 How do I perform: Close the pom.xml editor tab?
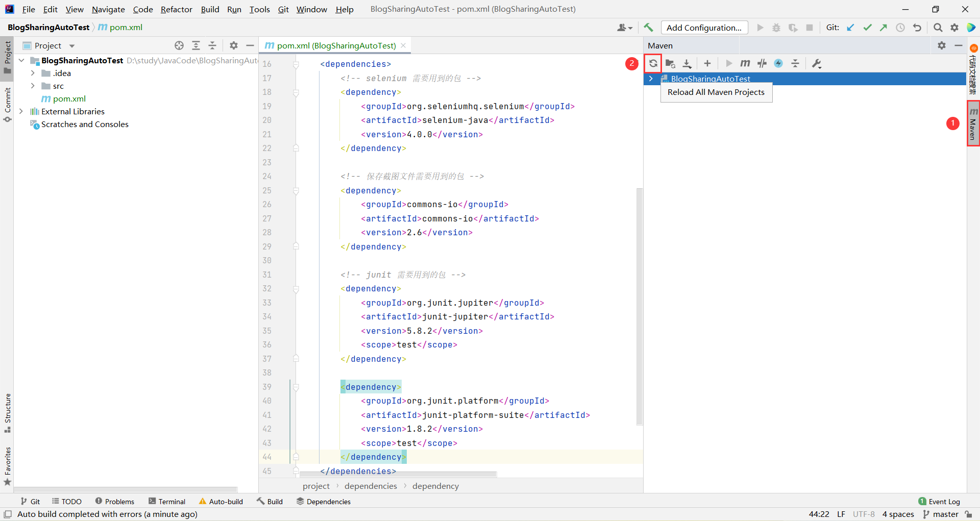tap(403, 45)
